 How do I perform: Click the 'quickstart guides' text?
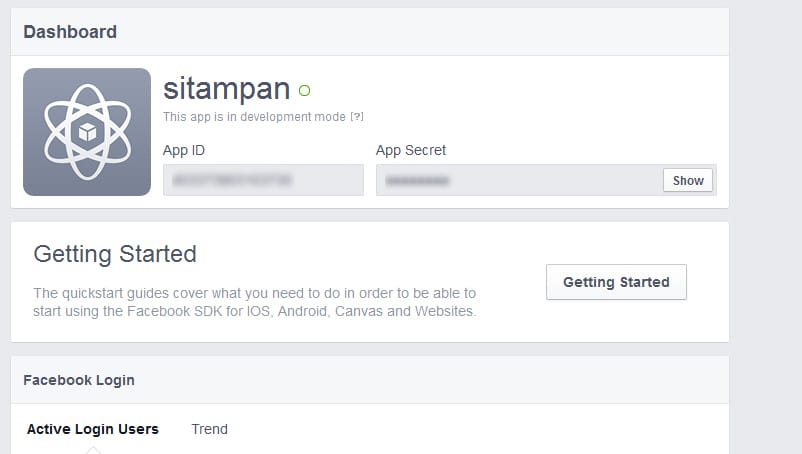pyautogui.click(x=116, y=293)
